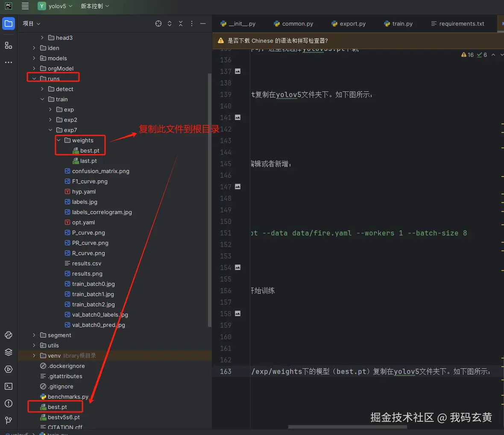Click image preview gutter icon line 137
The height and width of the screenshot is (435, 504).
(237, 71)
